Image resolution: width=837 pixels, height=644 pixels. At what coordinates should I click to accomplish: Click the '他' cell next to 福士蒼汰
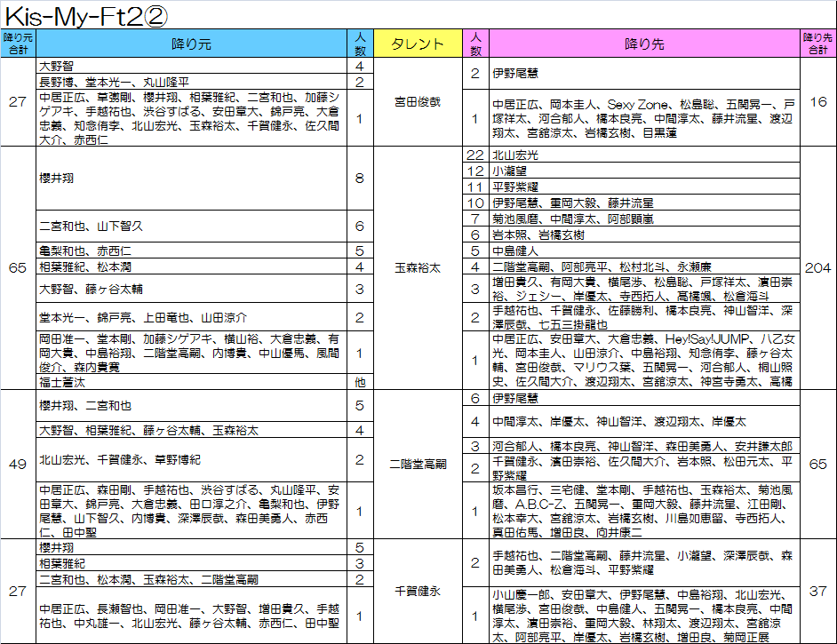pyautogui.click(x=361, y=382)
